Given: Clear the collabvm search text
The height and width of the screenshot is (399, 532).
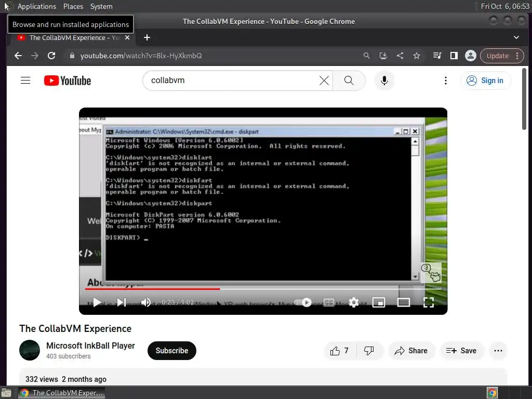Looking at the screenshot, I should [324, 81].
